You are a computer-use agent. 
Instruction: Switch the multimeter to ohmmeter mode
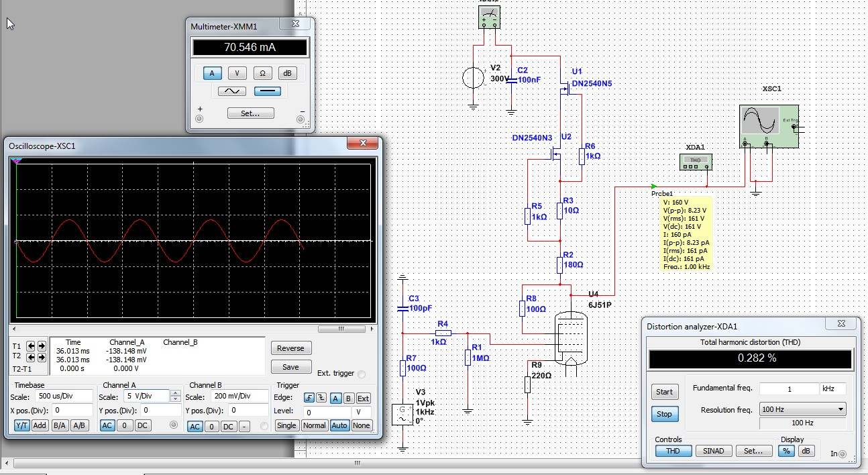(x=262, y=73)
